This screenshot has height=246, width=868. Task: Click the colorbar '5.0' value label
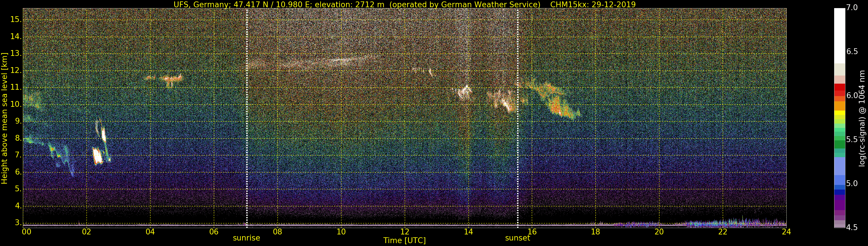[852, 183]
